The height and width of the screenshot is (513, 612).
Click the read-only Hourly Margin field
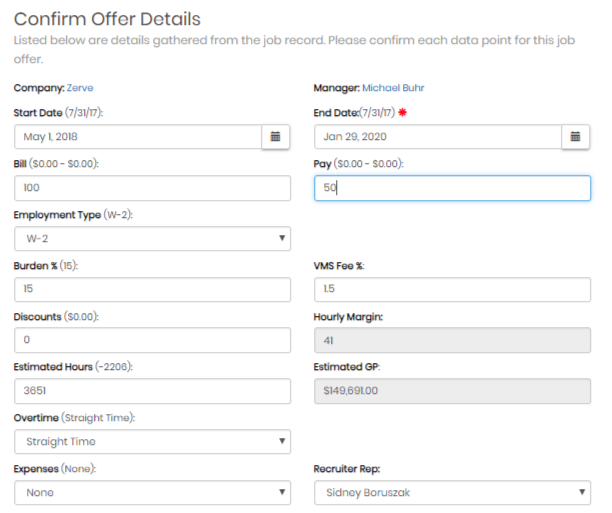click(451, 340)
